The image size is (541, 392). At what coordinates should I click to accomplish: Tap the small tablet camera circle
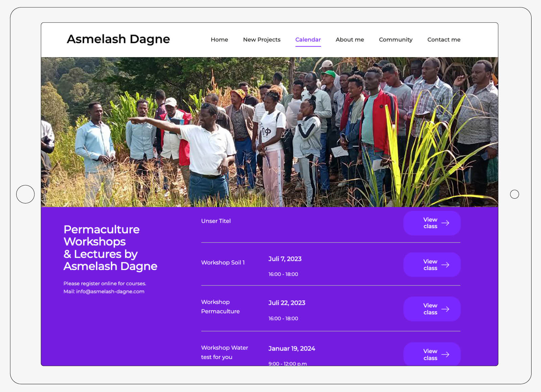(515, 194)
